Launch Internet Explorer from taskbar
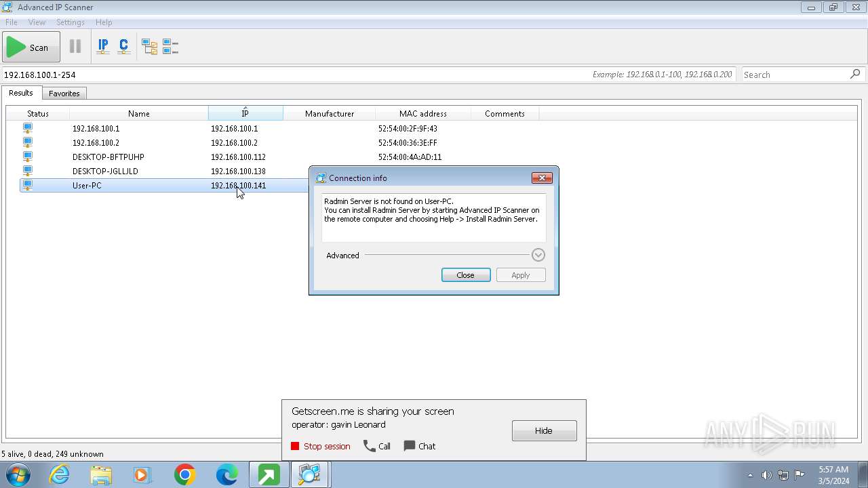The image size is (868, 488). (x=60, y=474)
